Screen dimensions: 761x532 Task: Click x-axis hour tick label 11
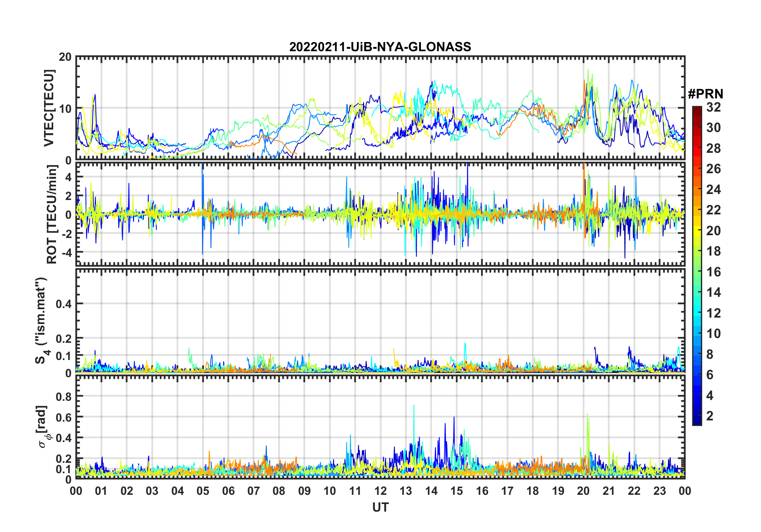coord(355,491)
